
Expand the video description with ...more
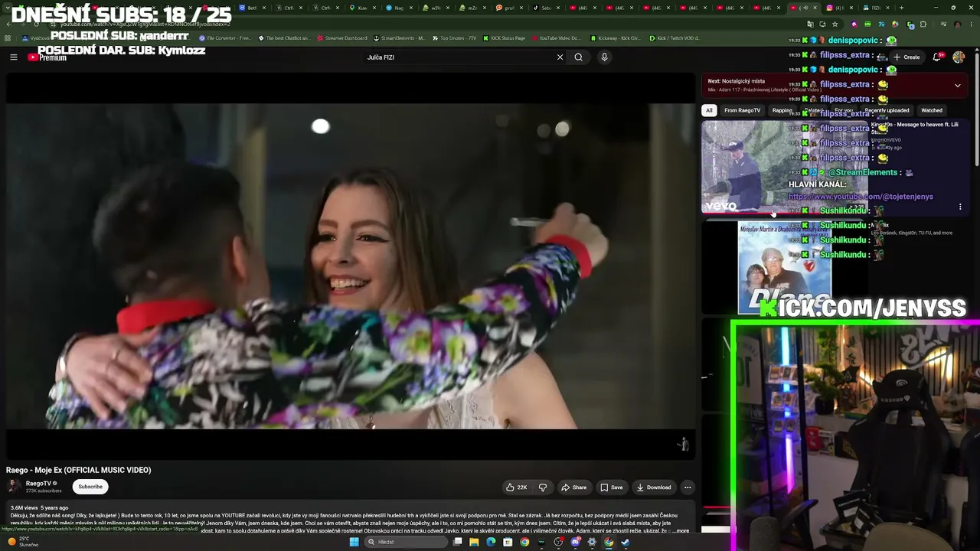pyautogui.click(x=681, y=530)
